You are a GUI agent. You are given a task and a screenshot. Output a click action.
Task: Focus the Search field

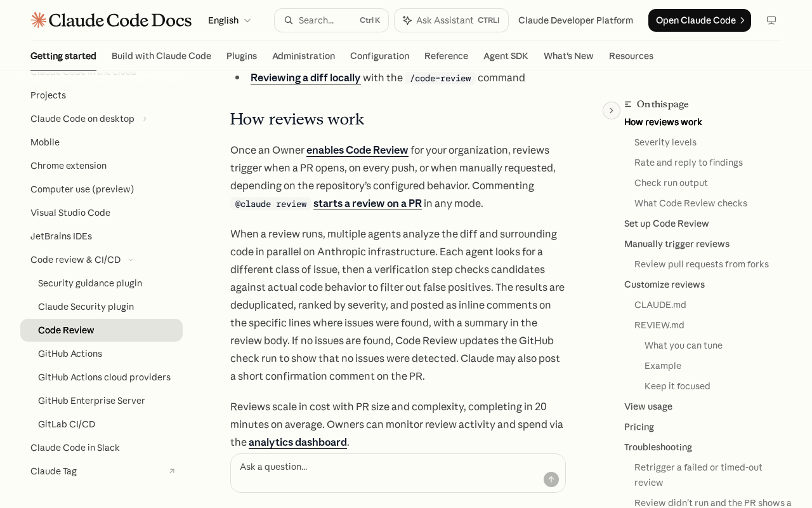click(x=331, y=20)
